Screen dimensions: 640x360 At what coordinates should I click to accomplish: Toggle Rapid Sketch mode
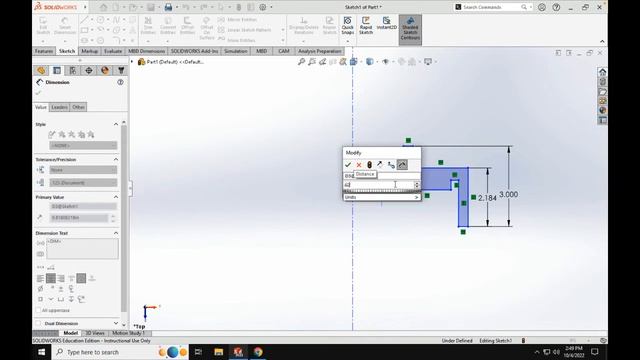(366, 26)
